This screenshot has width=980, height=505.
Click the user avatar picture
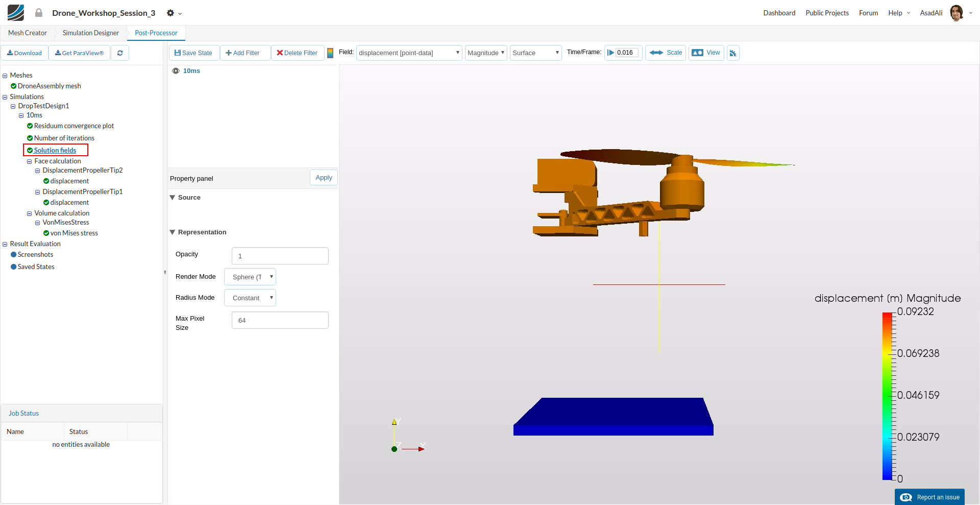click(x=957, y=13)
